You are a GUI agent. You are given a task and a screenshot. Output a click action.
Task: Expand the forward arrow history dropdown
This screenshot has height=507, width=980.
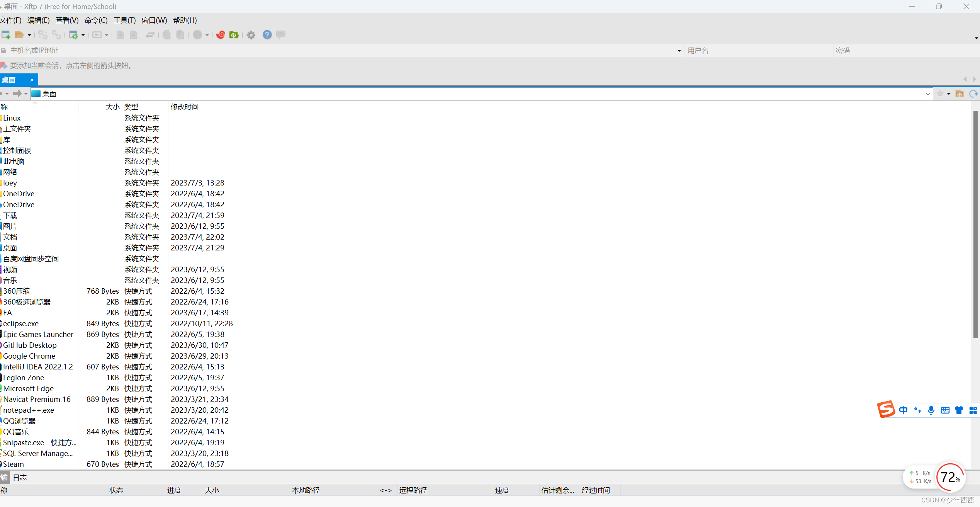(26, 94)
